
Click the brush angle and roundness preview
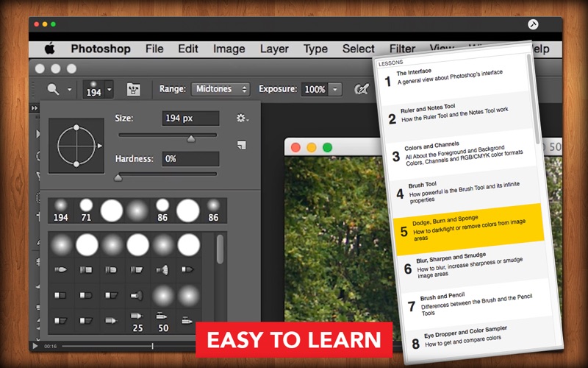(x=76, y=146)
